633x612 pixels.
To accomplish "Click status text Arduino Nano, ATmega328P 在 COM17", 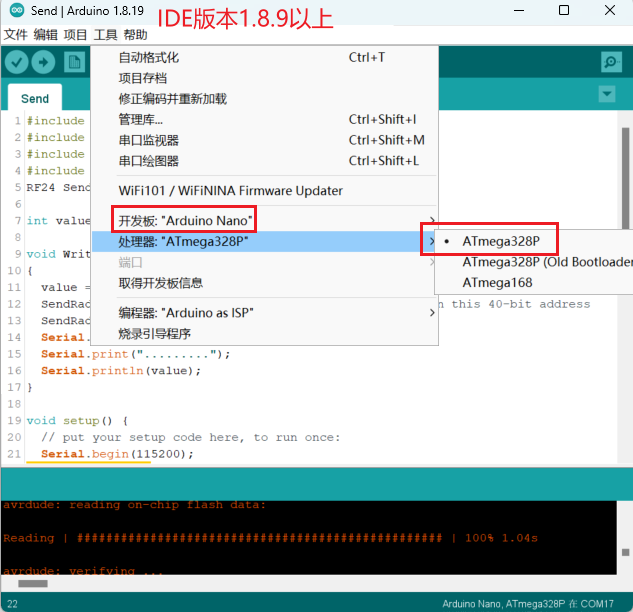I will [528, 604].
